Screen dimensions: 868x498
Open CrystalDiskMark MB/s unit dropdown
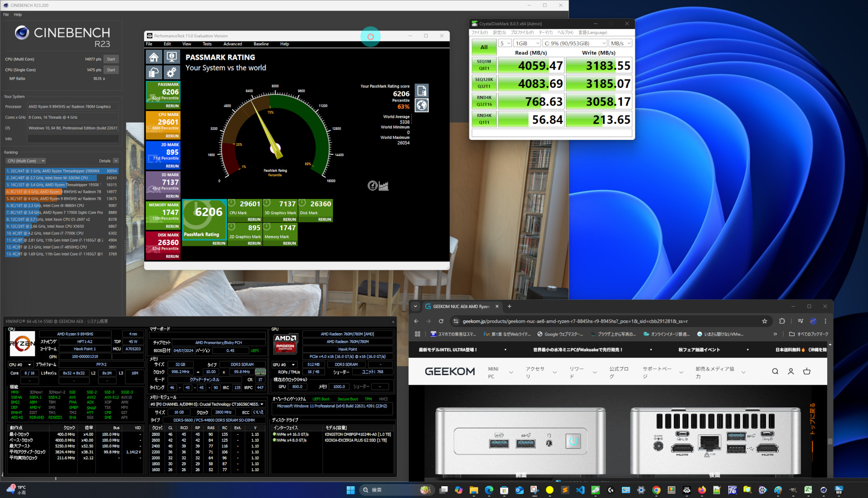point(620,43)
